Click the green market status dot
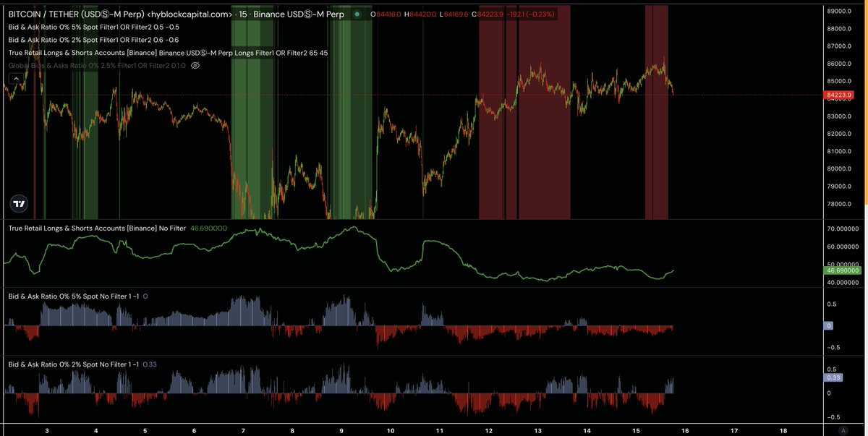Viewport: 868px width, 436px height. [x=357, y=14]
